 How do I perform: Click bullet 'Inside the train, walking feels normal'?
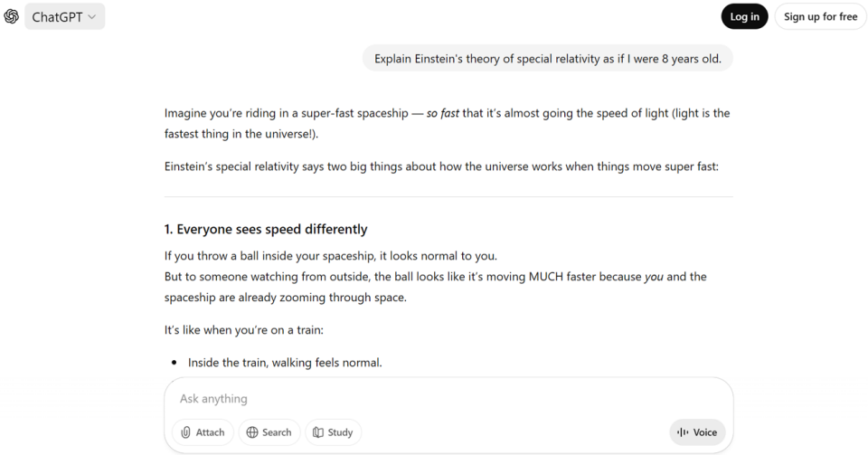[x=285, y=363]
